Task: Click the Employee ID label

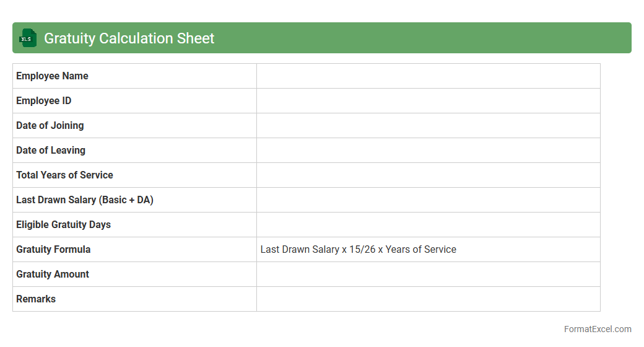Action: [x=44, y=101]
